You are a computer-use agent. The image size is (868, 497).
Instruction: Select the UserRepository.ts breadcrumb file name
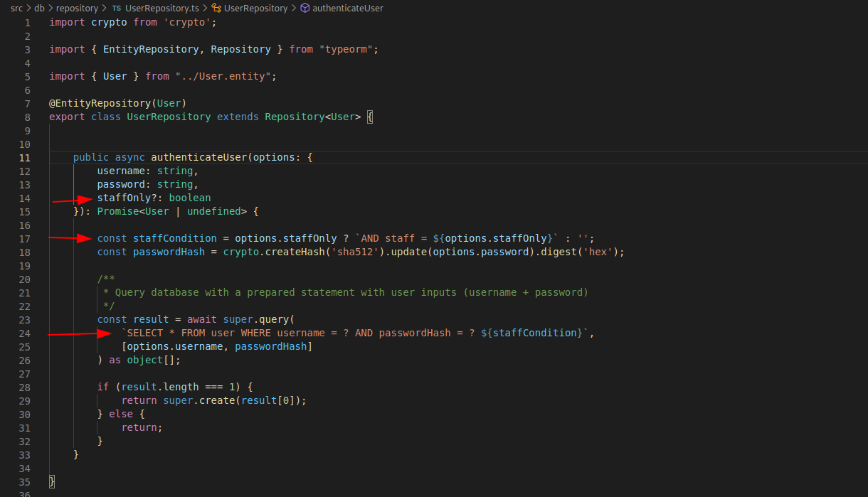point(162,9)
